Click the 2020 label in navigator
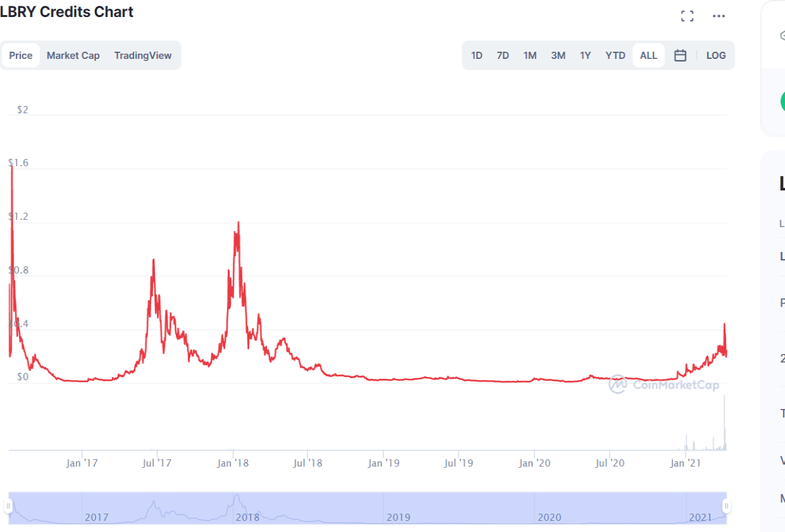The image size is (785, 532). [549, 517]
